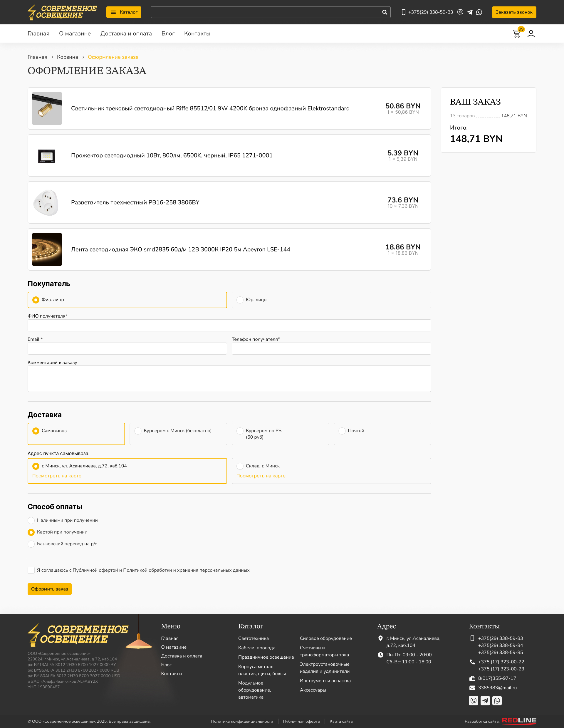Click footer WhatsApp square icon

[497, 700]
